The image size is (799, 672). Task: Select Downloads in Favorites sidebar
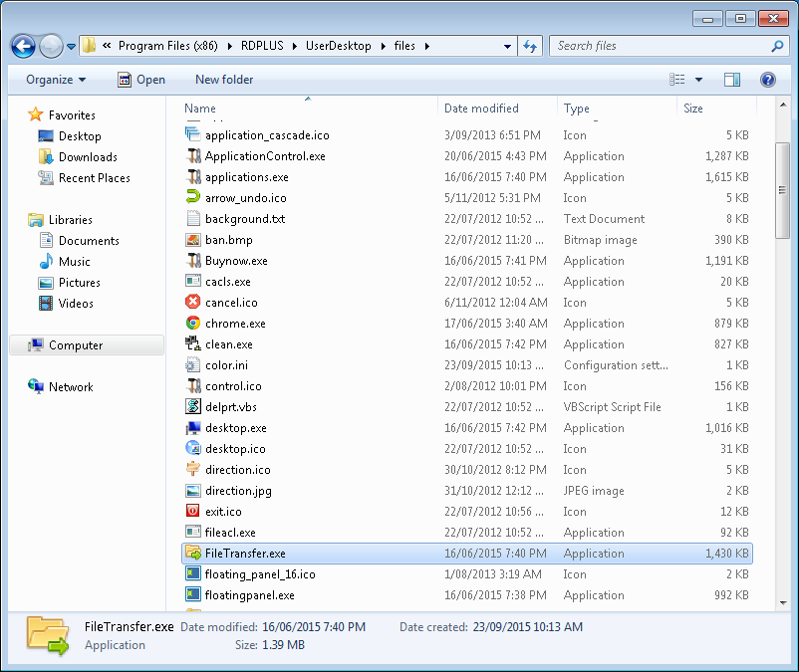click(88, 157)
